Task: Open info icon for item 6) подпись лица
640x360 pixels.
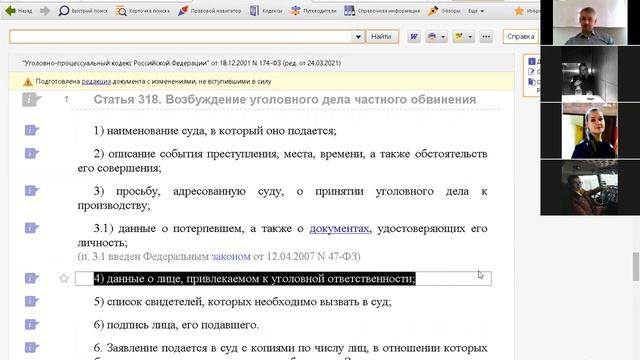Action: (32, 324)
